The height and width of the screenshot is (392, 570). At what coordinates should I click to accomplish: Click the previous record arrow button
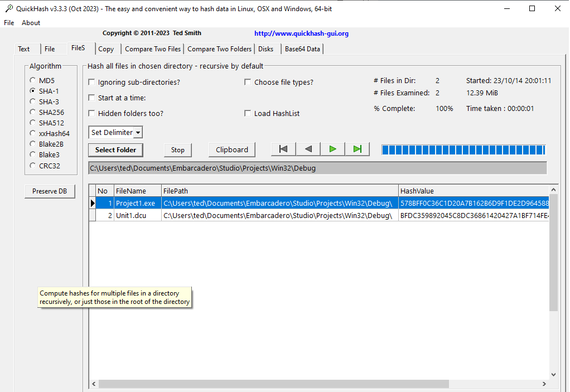click(308, 149)
